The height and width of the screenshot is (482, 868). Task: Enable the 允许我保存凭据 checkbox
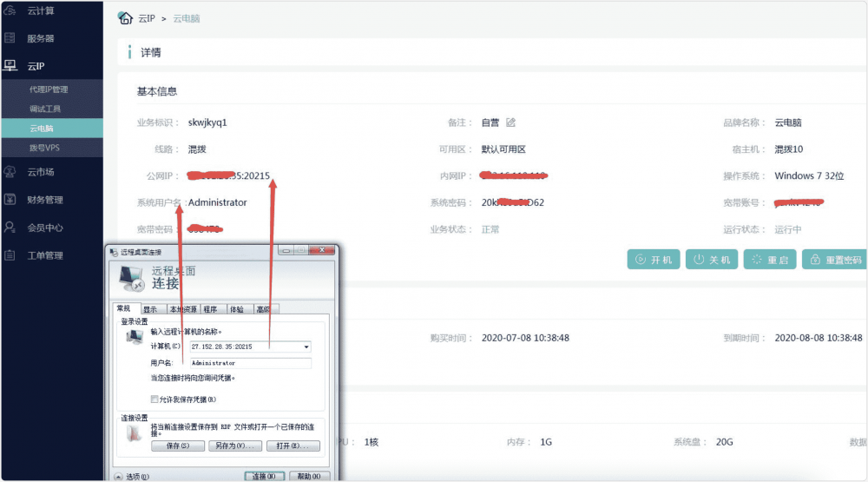(x=155, y=399)
